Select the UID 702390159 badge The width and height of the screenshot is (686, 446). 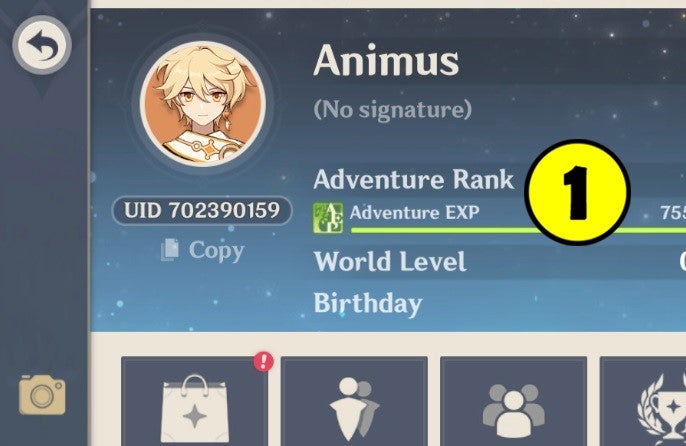pyautogui.click(x=202, y=211)
